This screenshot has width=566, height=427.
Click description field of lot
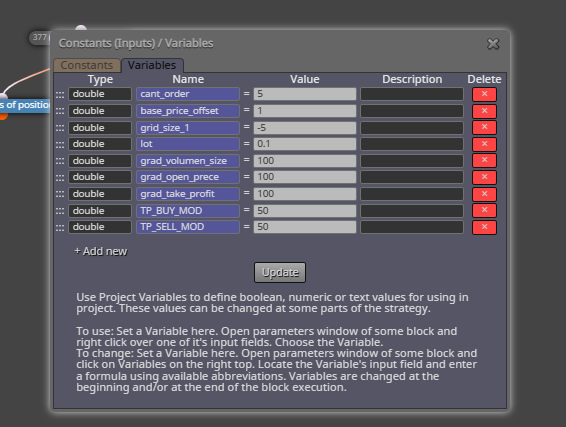click(412, 144)
